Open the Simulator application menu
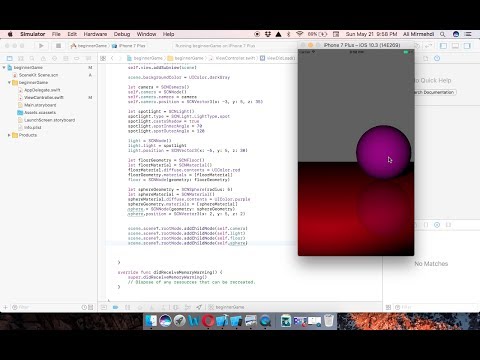480x360 pixels. [x=32, y=34]
